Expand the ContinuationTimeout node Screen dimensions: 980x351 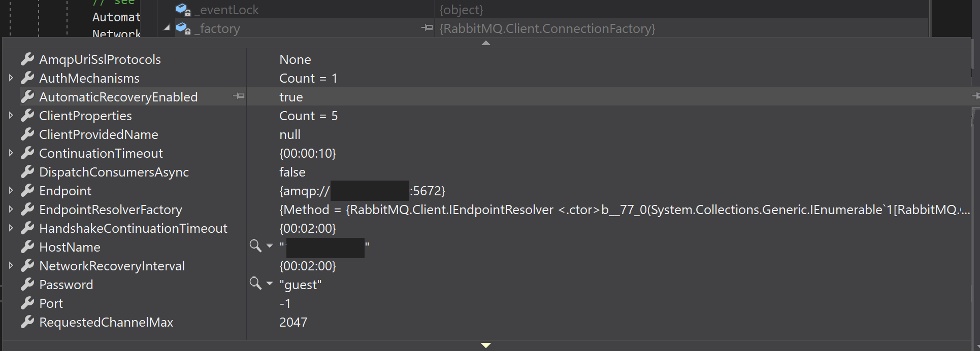pos(11,153)
